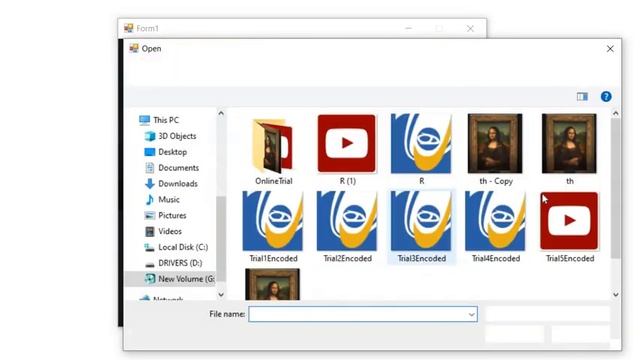Select the Trial5Encoded file
This screenshot has height=360, width=640.
569,221
